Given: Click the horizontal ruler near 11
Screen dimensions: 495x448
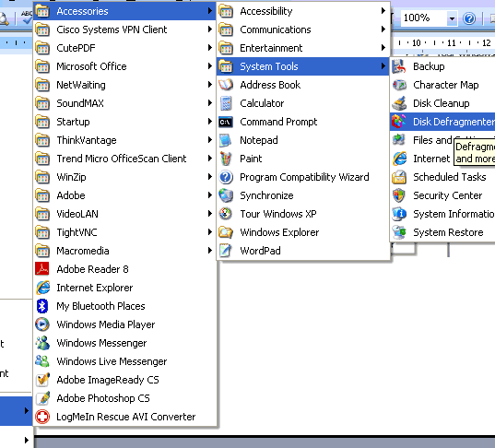Looking at the screenshot, I should [x=452, y=43].
